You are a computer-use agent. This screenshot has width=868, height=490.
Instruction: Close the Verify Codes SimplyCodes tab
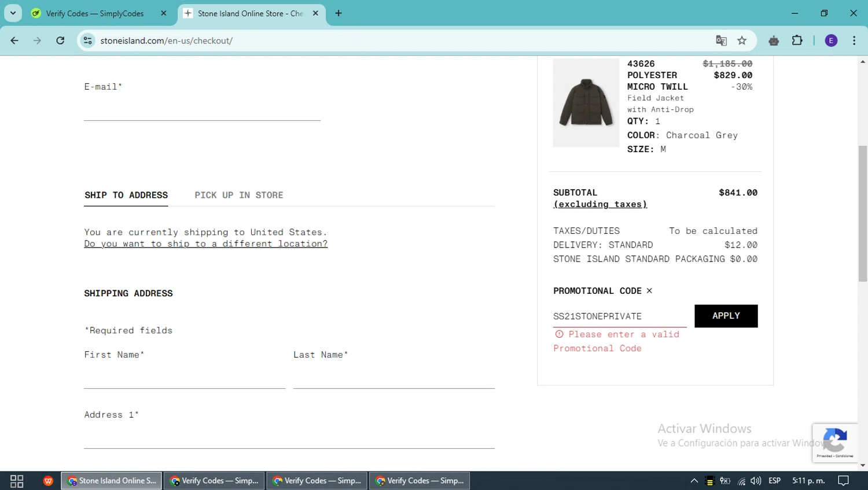[164, 13]
